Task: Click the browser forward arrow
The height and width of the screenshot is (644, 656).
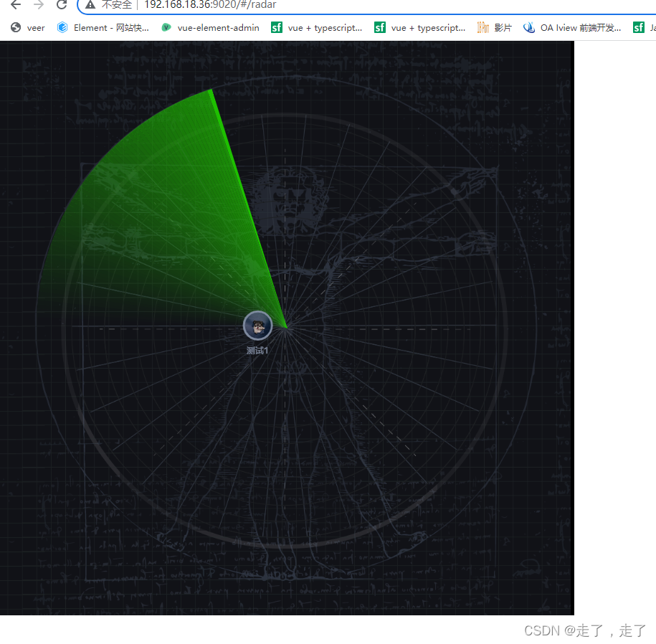Action: [x=39, y=4]
